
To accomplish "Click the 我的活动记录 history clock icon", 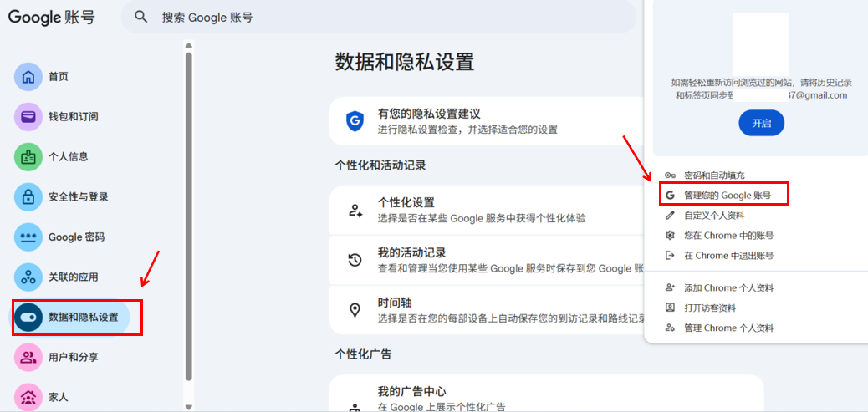I will click(x=355, y=260).
